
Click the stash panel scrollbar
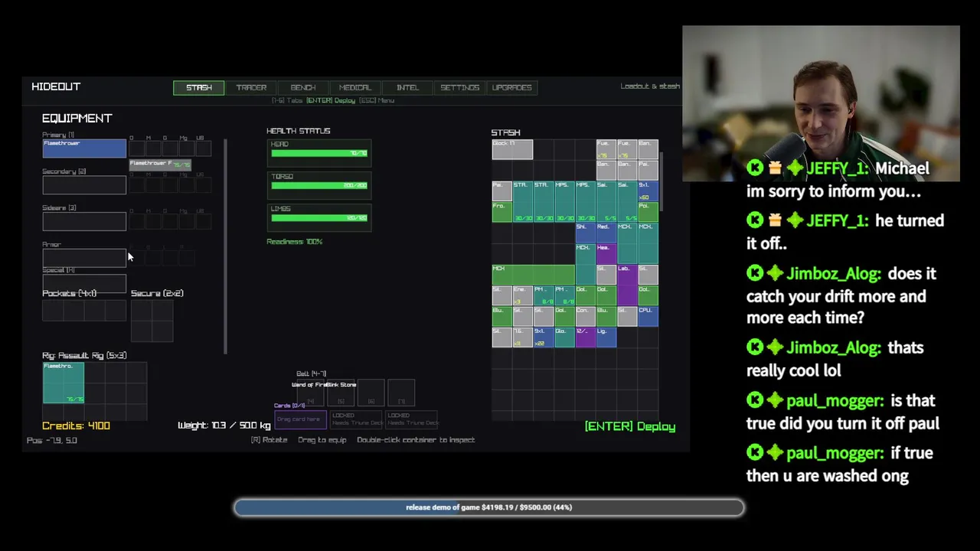point(661,182)
